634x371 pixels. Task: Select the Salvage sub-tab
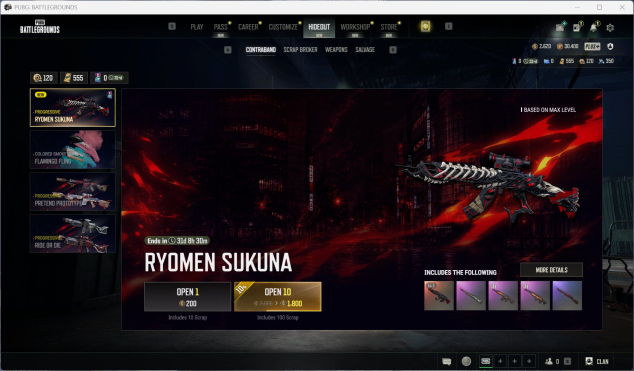(365, 49)
